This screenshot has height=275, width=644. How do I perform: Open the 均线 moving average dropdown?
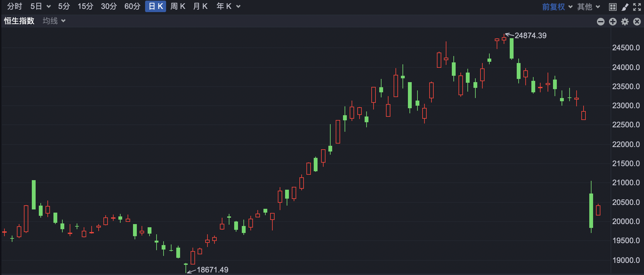54,21
